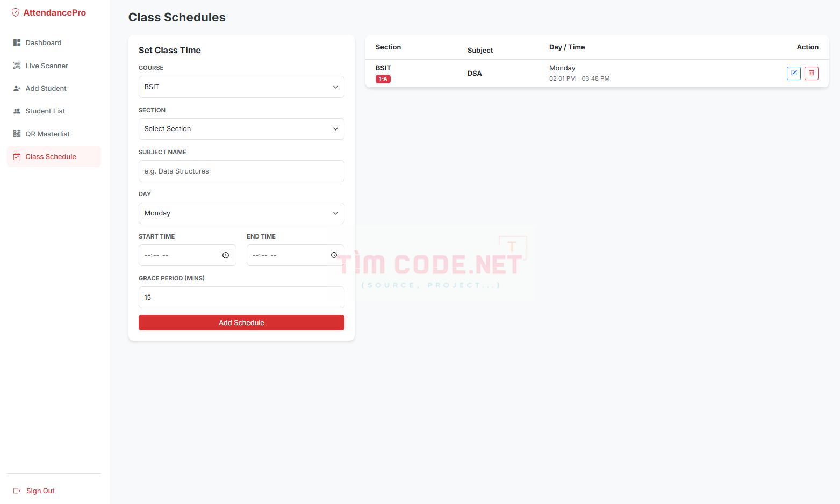Go to Class Schedule menu item
The height and width of the screenshot is (504, 840).
point(54,157)
